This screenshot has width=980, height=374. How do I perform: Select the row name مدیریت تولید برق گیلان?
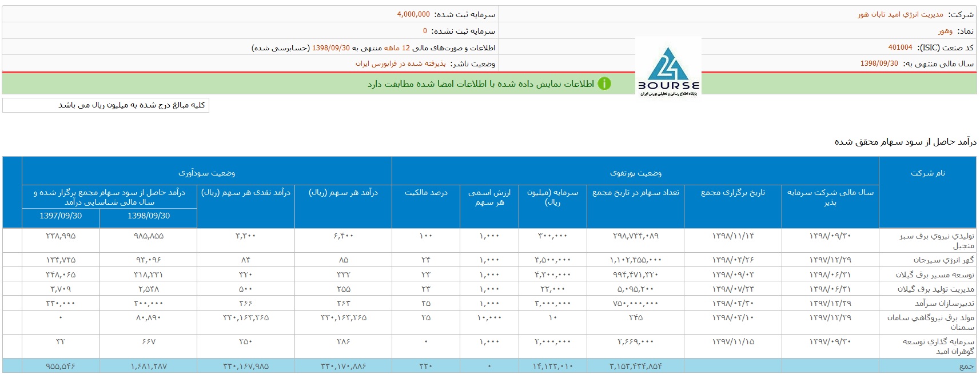(x=936, y=289)
